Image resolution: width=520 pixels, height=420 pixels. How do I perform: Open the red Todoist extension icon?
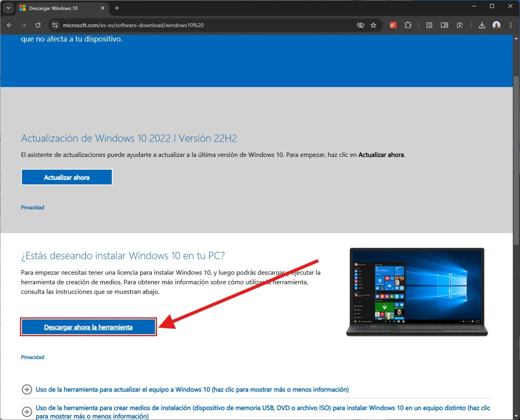click(393, 25)
